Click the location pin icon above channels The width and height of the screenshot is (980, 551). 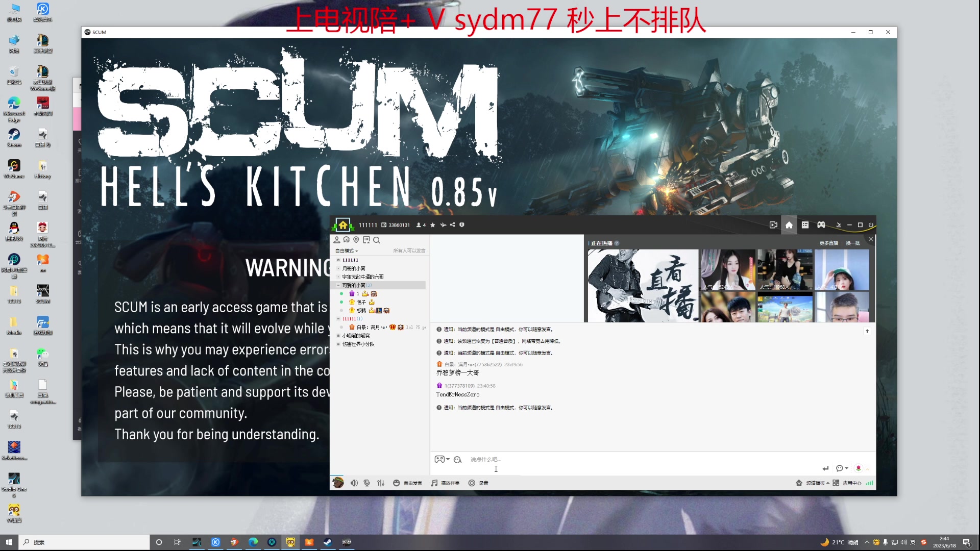point(356,240)
